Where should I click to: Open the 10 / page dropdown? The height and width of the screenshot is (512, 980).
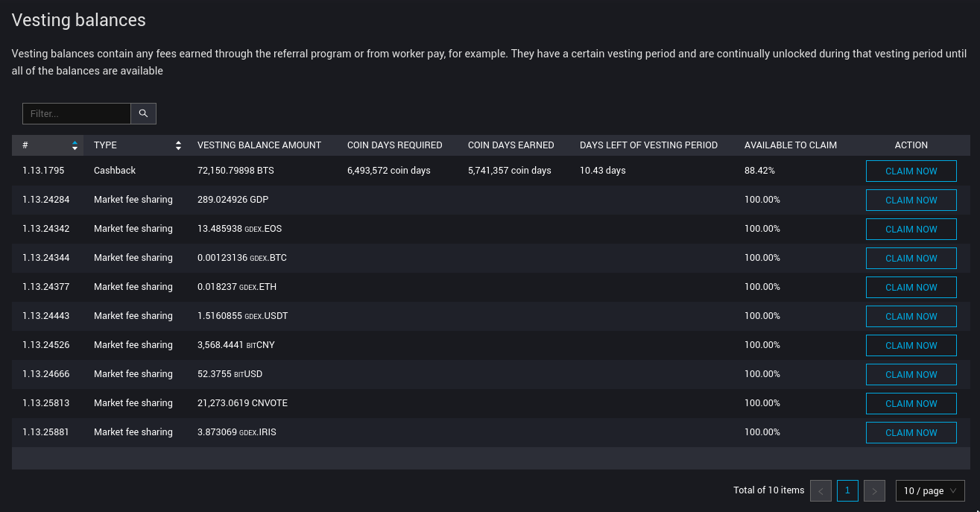point(930,490)
